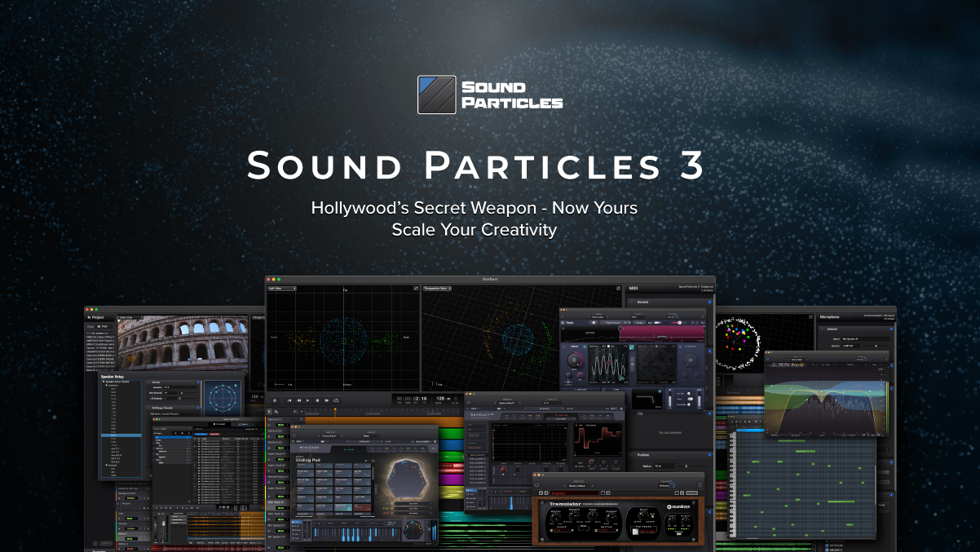980x552 pixels.
Task: Click the Soundtoys logo on the Tremolator plugin
Action: pos(678,506)
